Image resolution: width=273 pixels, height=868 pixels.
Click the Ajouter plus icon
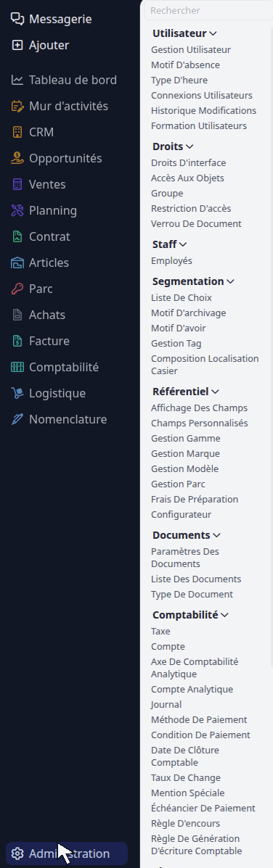click(x=17, y=46)
